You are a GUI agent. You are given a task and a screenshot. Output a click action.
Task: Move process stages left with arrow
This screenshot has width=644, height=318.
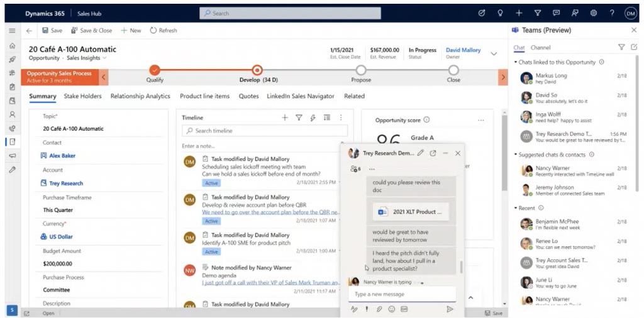(x=104, y=77)
